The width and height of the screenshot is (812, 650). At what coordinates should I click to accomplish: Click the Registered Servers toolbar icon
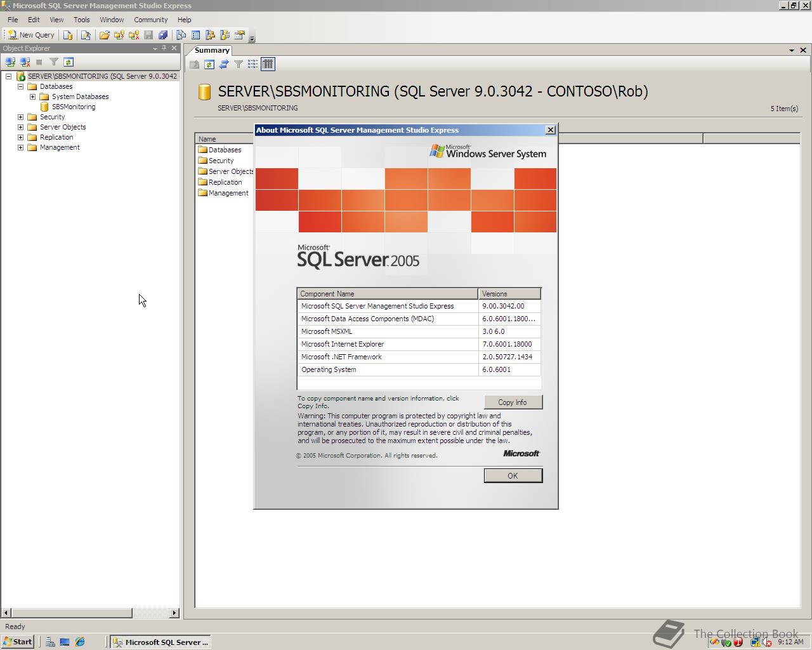181,35
